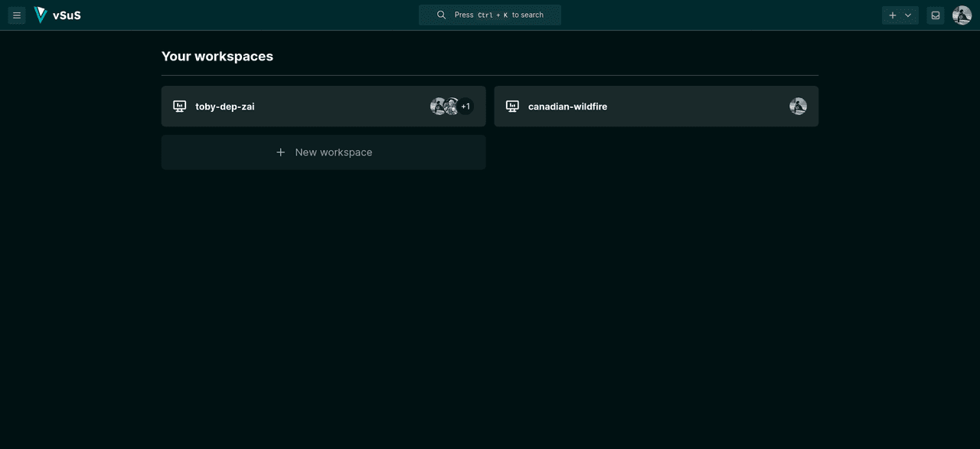Click the 'Your workspaces' heading
This screenshot has height=449, width=980.
[x=217, y=56]
